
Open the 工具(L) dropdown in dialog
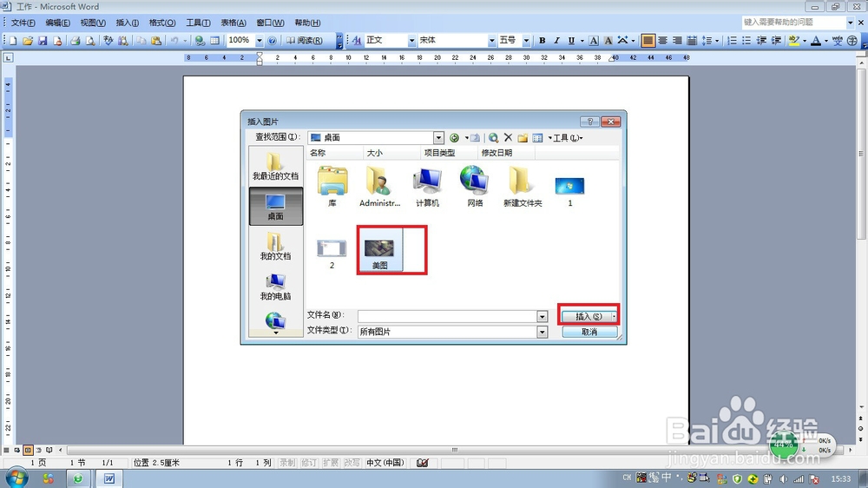pos(566,138)
